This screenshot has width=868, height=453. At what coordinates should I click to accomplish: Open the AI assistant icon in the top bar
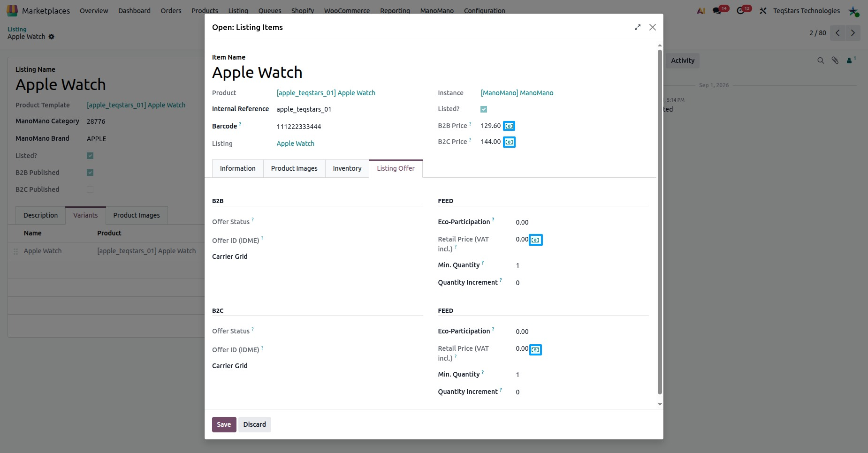[701, 11]
